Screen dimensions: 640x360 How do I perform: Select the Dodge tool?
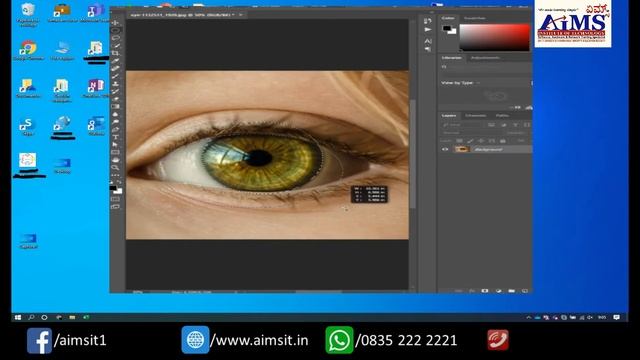116,122
